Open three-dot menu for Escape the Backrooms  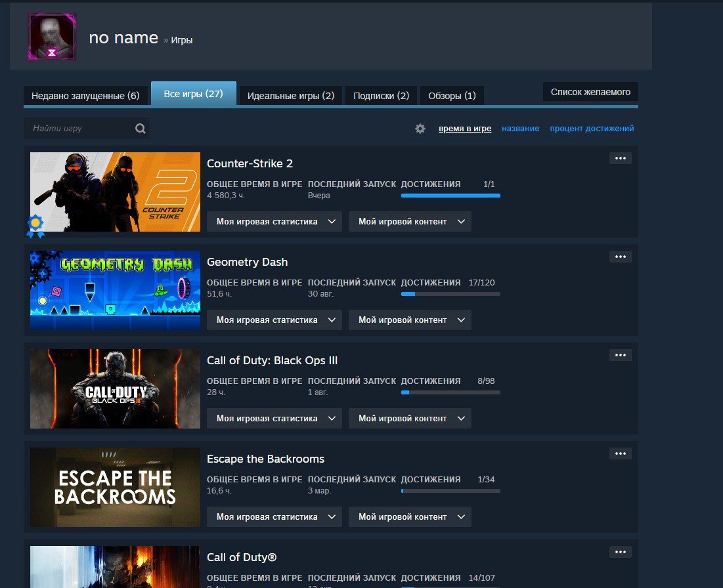click(620, 453)
